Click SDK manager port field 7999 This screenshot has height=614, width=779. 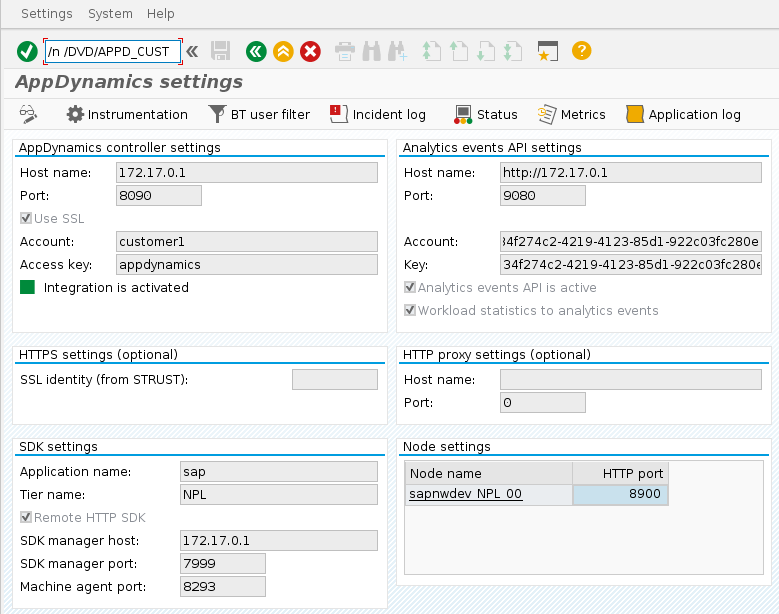click(x=223, y=563)
